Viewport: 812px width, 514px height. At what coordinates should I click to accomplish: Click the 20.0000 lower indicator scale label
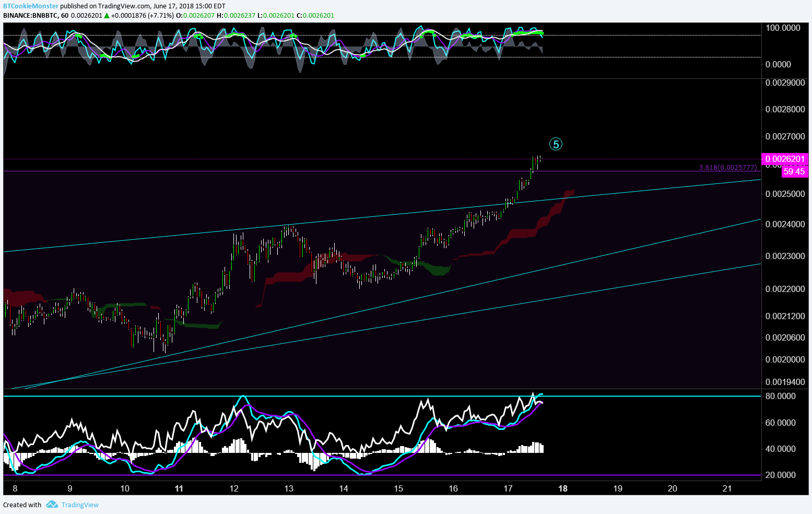coord(780,475)
